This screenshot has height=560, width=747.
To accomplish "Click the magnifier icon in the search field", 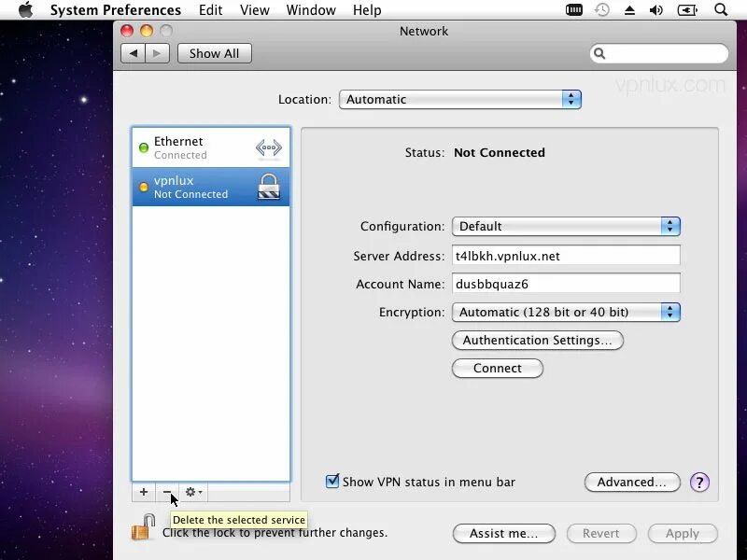I will click(x=599, y=53).
